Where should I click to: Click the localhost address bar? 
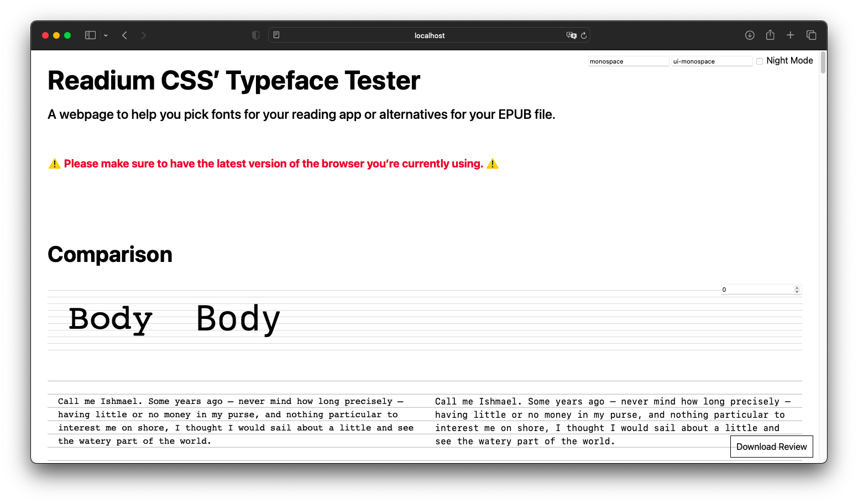tap(430, 35)
